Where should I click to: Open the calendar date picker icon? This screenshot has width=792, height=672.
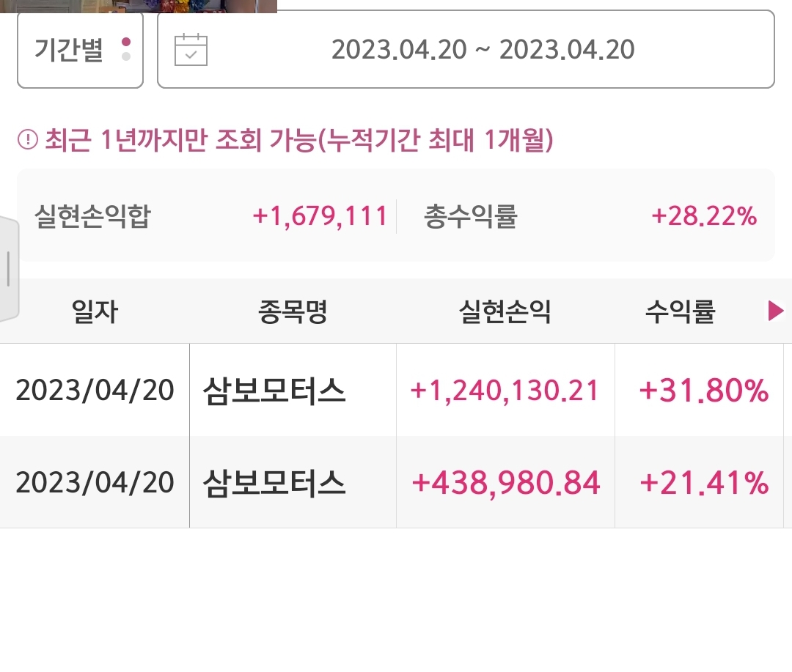pos(191,50)
